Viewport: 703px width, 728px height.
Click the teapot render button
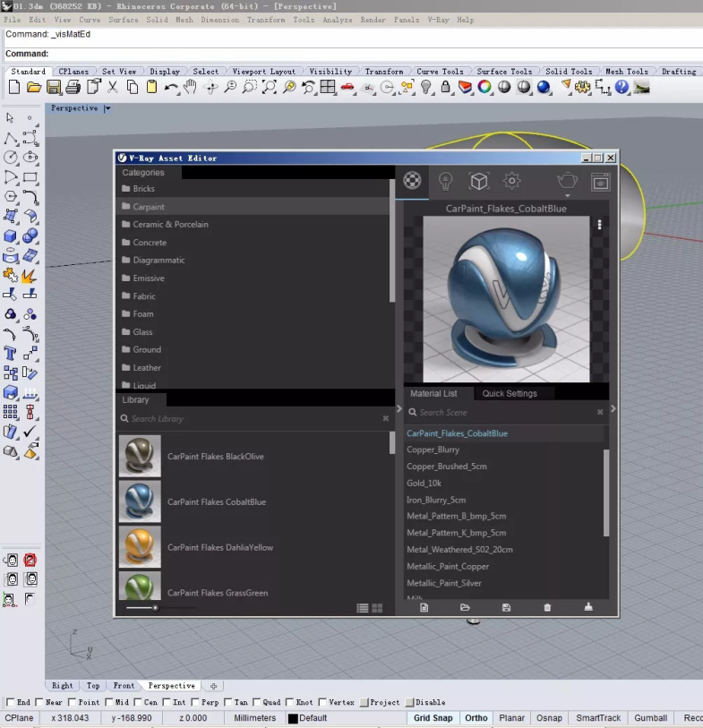[567, 180]
